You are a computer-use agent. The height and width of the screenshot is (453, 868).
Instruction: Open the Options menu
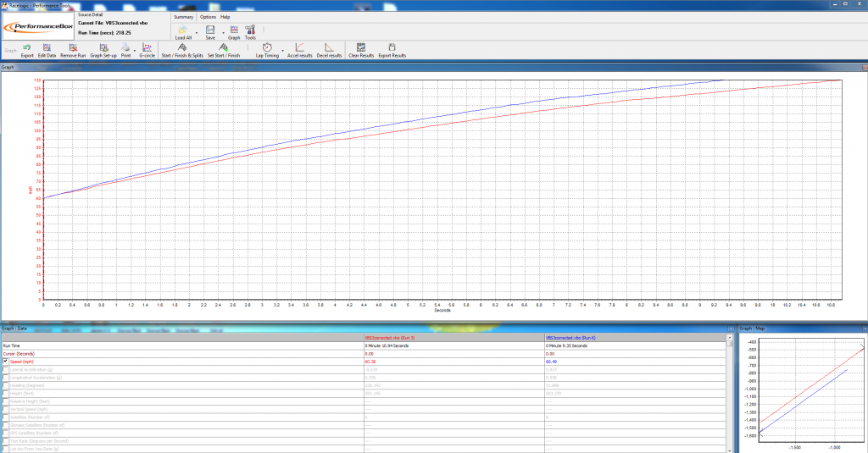click(x=209, y=17)
